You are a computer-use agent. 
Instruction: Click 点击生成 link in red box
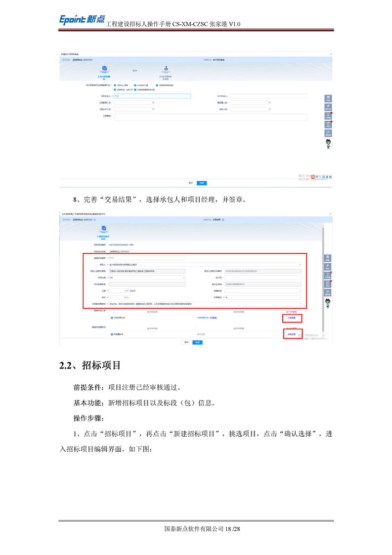coord(292,334)
